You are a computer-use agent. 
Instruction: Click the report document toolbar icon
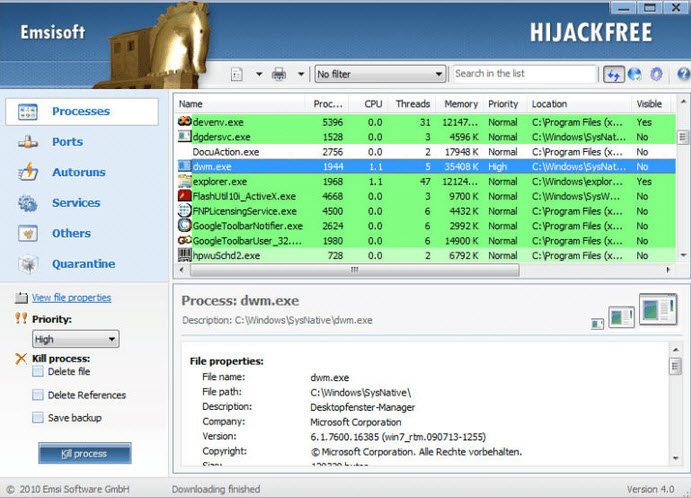tap(237, 74)
